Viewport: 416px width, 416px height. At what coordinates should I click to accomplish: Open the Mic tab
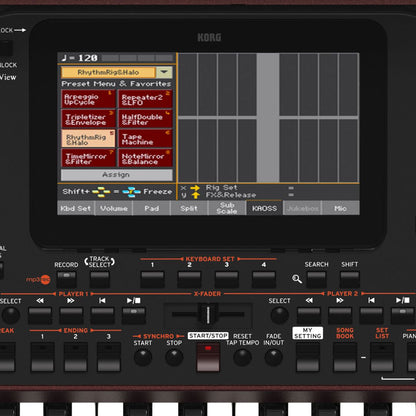pos(340,208)
